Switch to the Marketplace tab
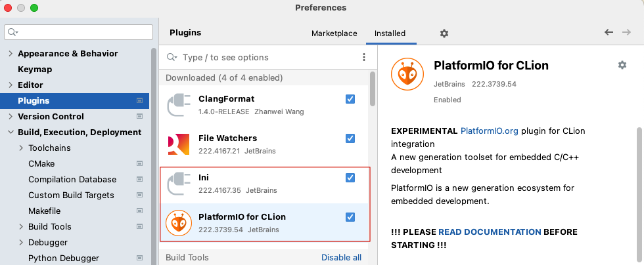 pos(334,33)
